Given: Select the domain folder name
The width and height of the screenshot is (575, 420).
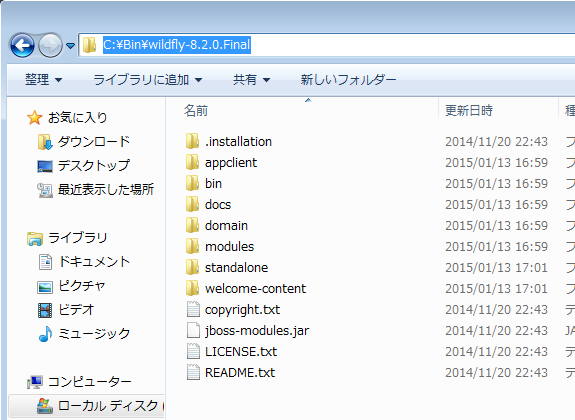Looking at the screenshot, I should click(x=226, y=226).
